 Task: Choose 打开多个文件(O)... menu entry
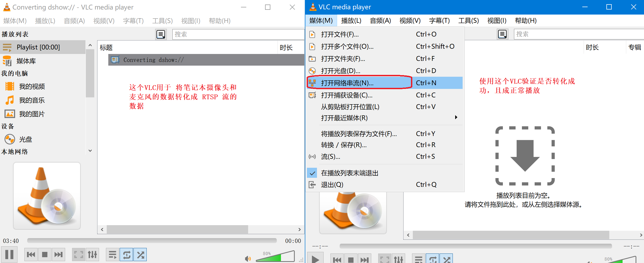point(385,46)
